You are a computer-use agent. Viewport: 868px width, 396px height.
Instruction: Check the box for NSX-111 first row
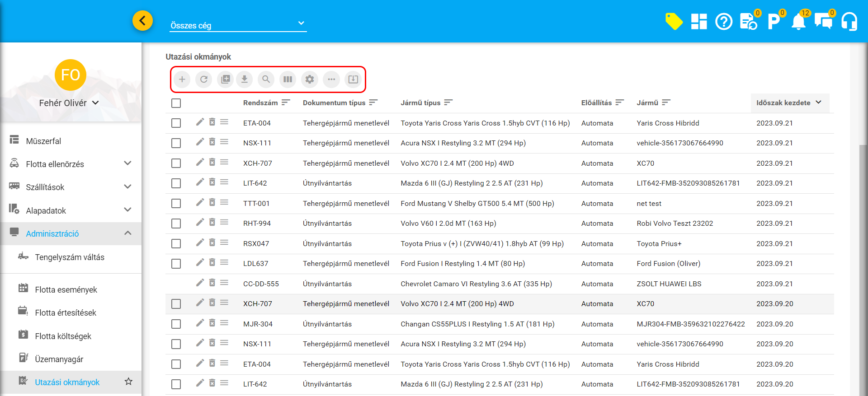point(176,143)
